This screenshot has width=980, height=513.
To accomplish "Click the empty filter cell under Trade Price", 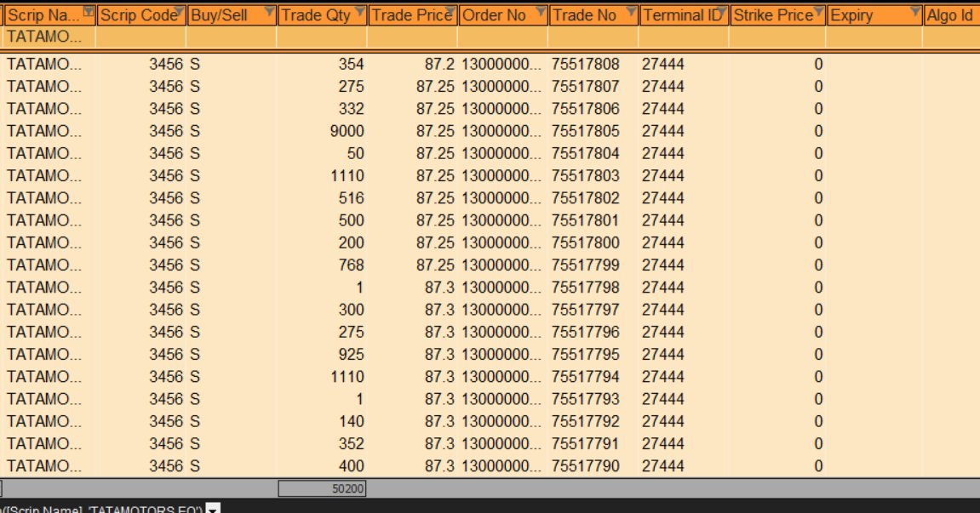I will tap(412, 37).
